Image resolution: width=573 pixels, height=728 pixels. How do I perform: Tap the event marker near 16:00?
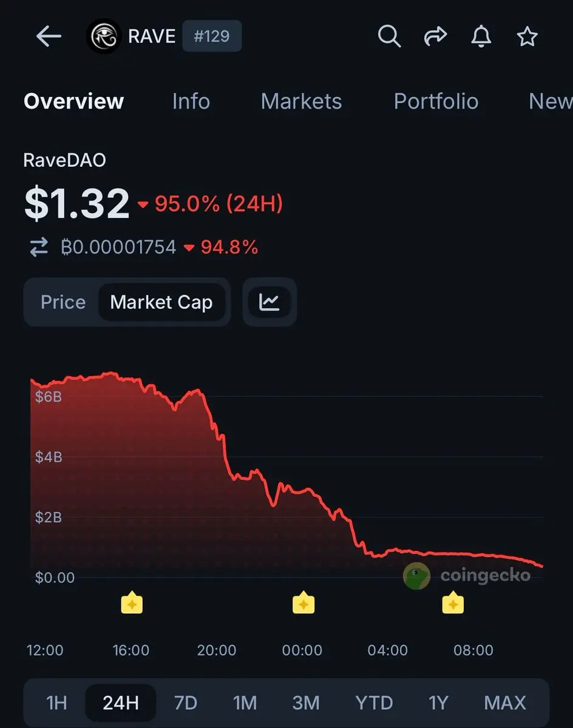pyautogui.click(x=132, y=604)
